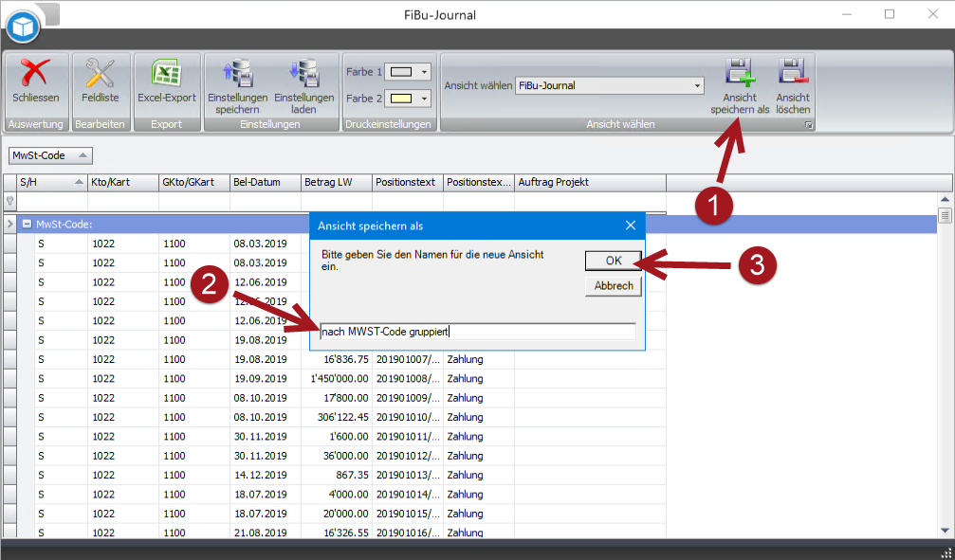Click the MwSt-Code grouping chip
Image resolution: width=955 pixels, height=560 pixels.
(x=50, y=155)
